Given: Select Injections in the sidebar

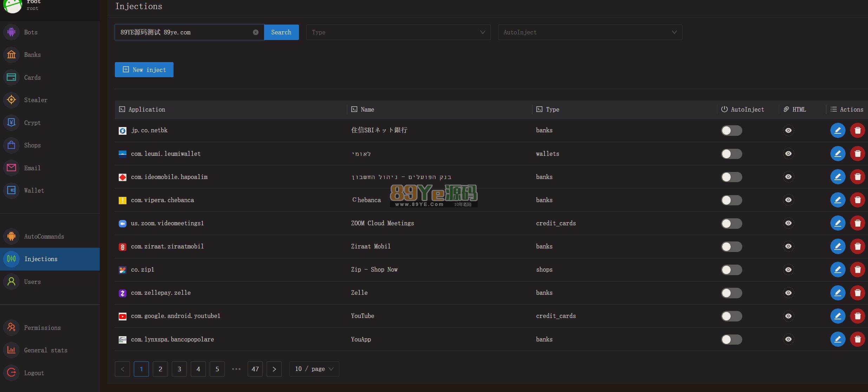Looking at the screenshot, I should (50, 259).
